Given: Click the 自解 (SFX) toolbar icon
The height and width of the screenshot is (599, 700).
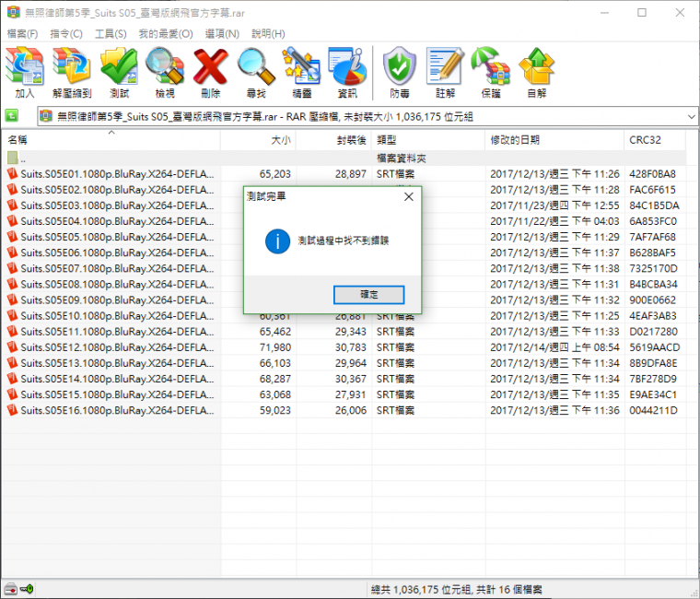Looking at the screenshot, I should click(536, 73).
